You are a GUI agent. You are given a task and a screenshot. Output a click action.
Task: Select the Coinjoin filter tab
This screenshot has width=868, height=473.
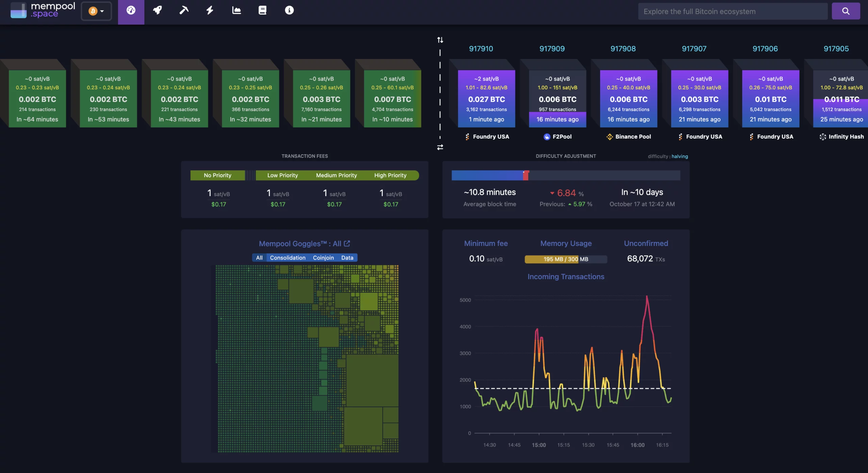323,258
